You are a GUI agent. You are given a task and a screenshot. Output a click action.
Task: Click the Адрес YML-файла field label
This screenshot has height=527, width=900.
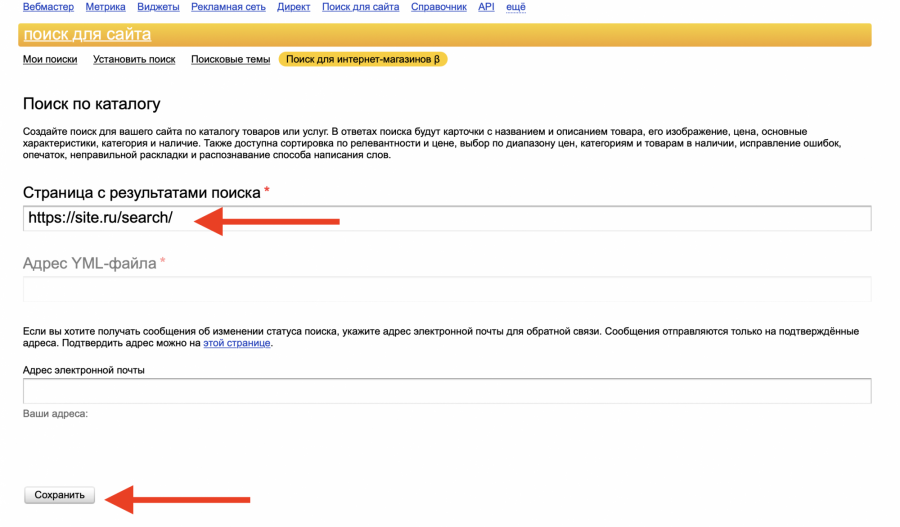tap(90, 264)
